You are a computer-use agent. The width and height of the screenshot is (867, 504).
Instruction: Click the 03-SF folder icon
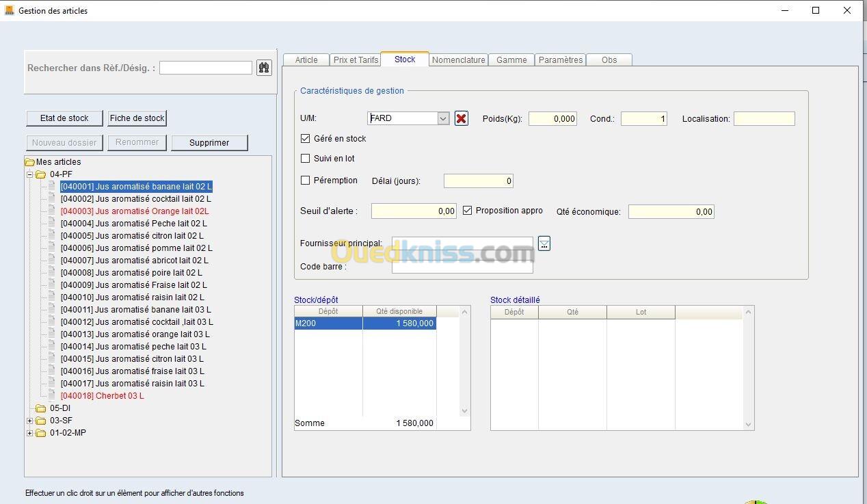coord(41,421)
